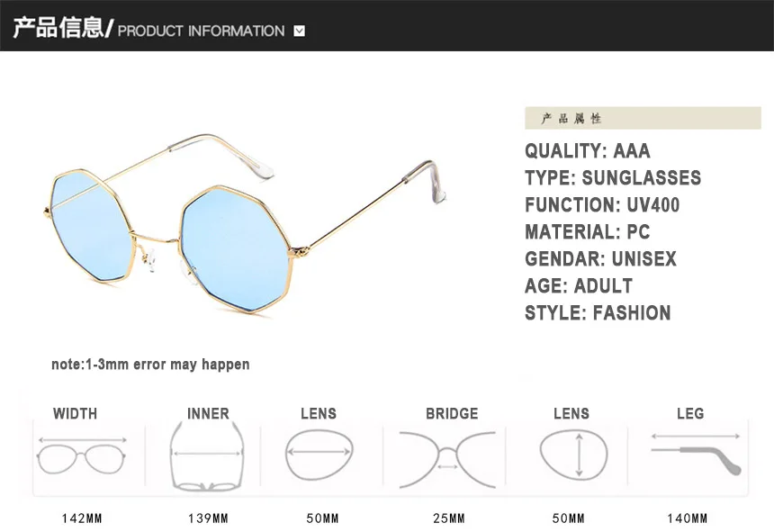This screenshot has width=774, height=532.
Task: Click the STYLE: FASHION text line
Action: click(598, 313)
